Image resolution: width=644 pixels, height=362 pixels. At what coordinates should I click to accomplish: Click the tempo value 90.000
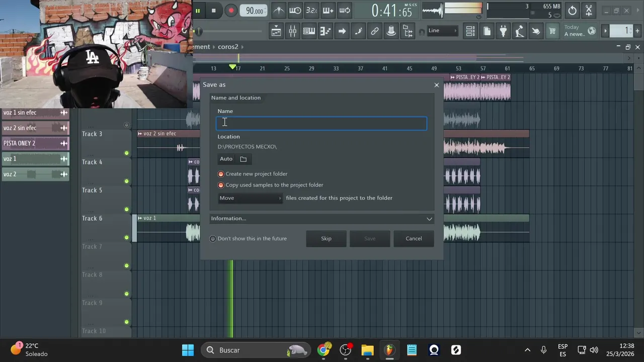255,11
